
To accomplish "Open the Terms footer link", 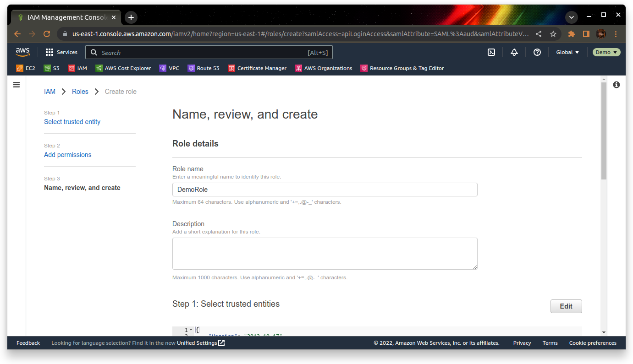I will [550, 343].
